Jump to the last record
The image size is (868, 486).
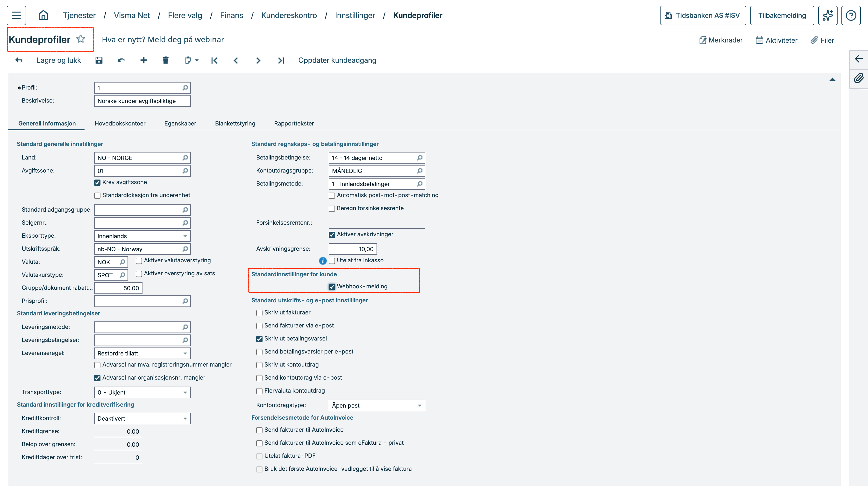click(281, 61)
